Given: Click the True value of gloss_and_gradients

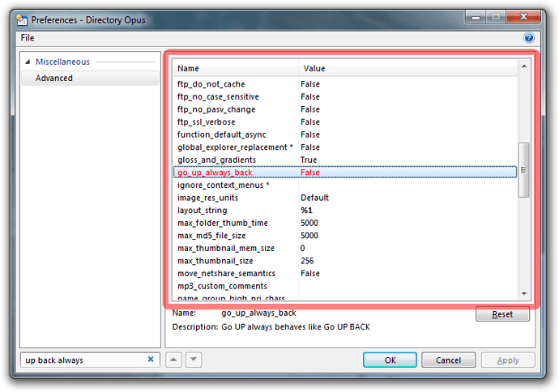Looking at the screenshot, I should pos(309,160).
